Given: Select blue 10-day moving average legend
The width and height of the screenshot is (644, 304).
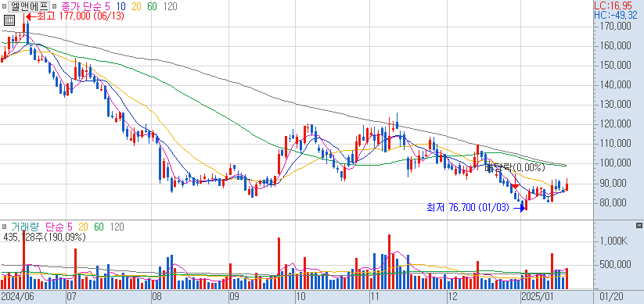Looking at the screenshot, I should click(x=121, y=6).
